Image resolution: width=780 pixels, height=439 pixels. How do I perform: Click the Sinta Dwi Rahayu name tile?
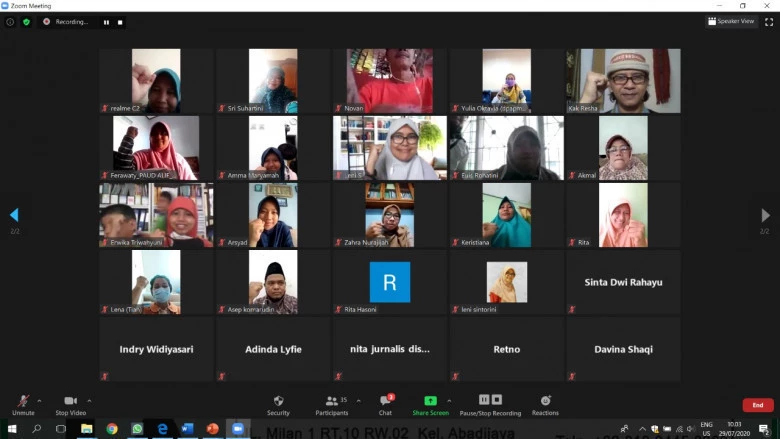click(623, 282)
